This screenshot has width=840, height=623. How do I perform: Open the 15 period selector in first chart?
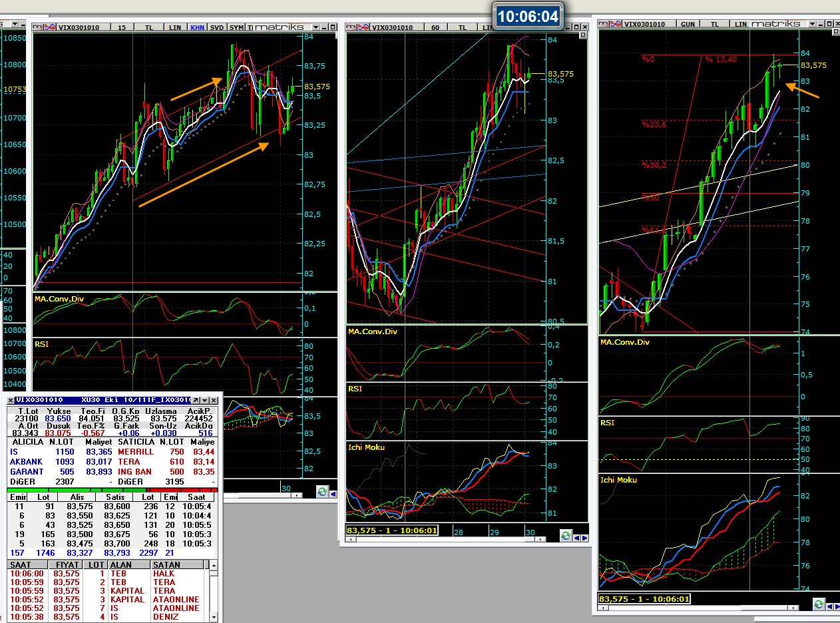pos(122,27)
